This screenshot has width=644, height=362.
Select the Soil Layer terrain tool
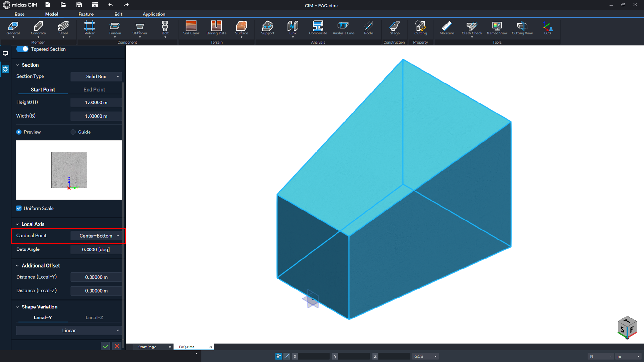click(191, 28)
